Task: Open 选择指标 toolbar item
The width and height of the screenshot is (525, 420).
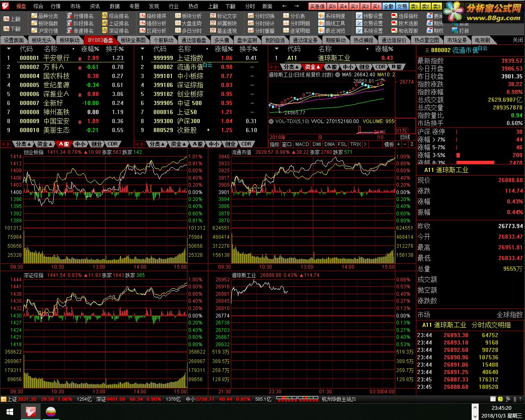Action: 405,16
